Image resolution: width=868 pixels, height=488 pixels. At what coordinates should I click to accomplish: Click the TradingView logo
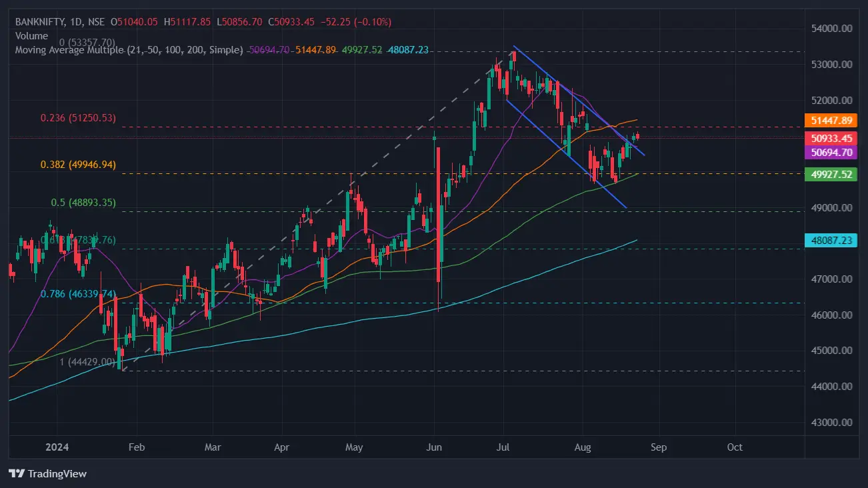pyautogui.click(x=48, y=474)
